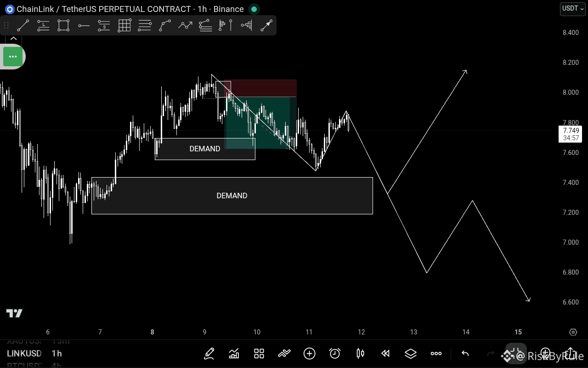The width and height of the screenshot is (588, 368).
Task: Click the 7.200 price axis label
Action: click(571, 212)
